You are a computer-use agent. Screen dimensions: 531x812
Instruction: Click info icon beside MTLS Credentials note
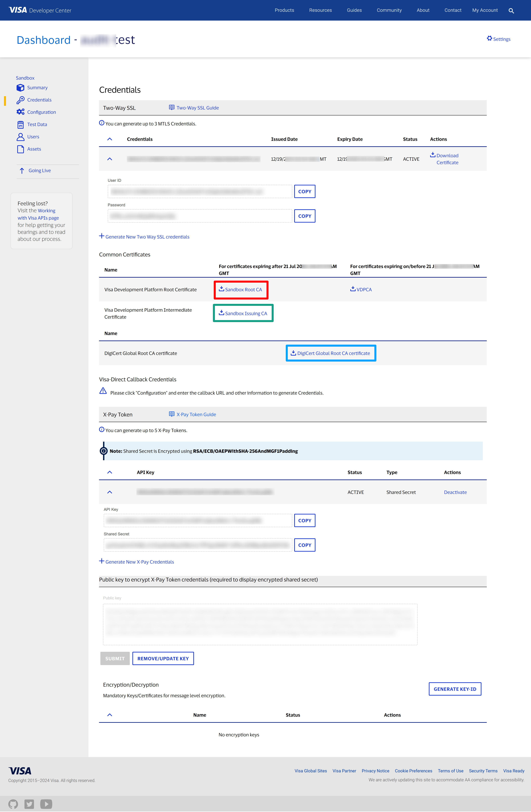[x=102, y=123]
